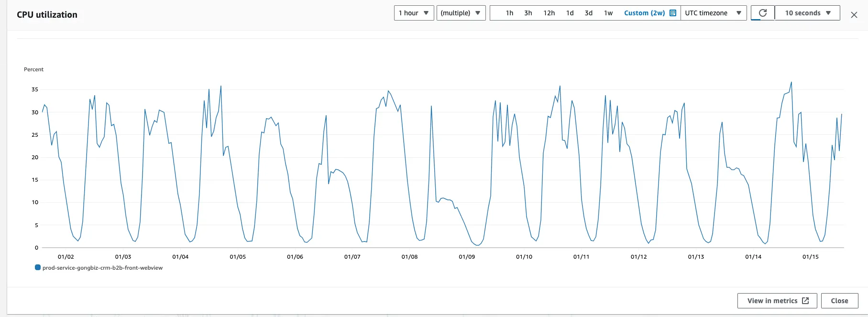
Task: Expand the 1 hour period dropdown
Action: point(414,13)
